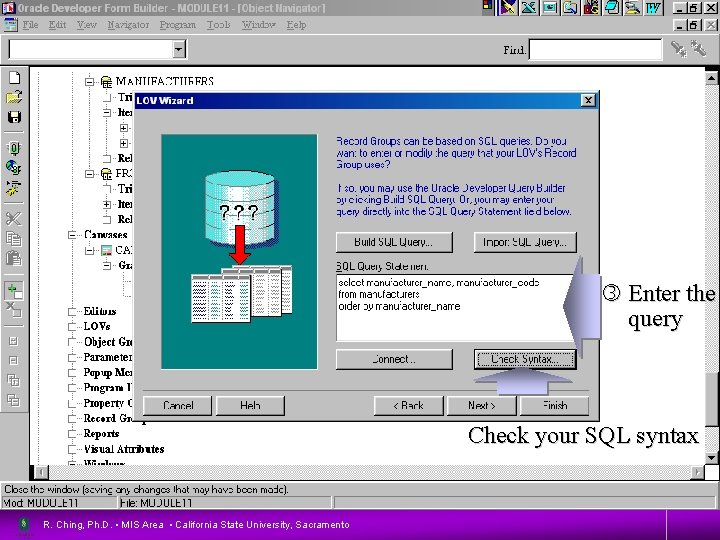Click the colored squares Office shortcut icon
This screenshot has width=720, height=540.
tap(488, 6)
